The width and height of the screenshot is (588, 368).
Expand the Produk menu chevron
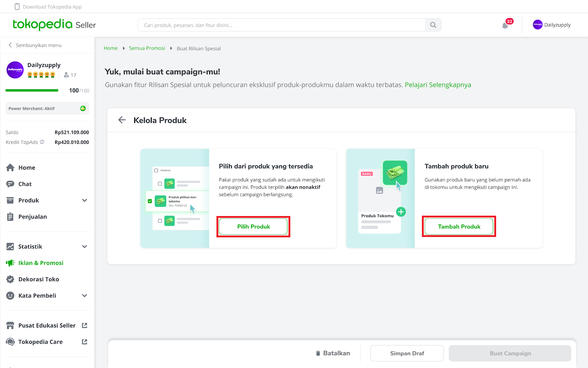(85, 200)
